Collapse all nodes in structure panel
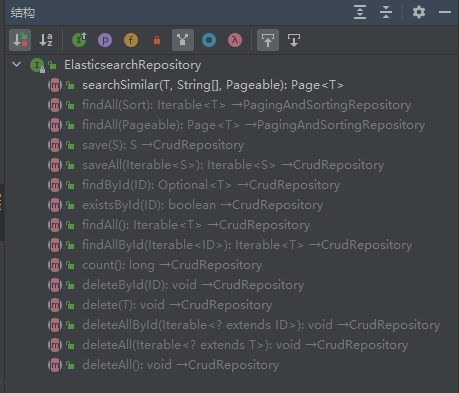459x393 pixels. (x=386, y=12)
